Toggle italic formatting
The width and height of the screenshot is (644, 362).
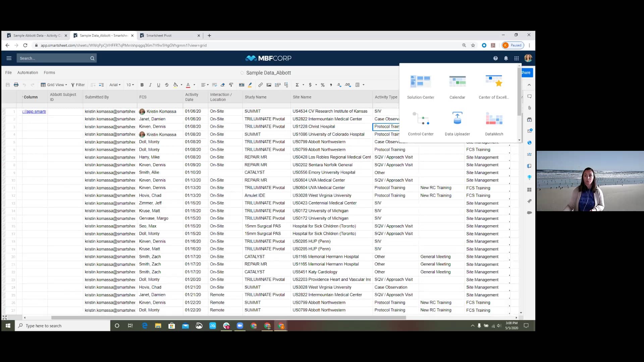(x=150, y=85)
